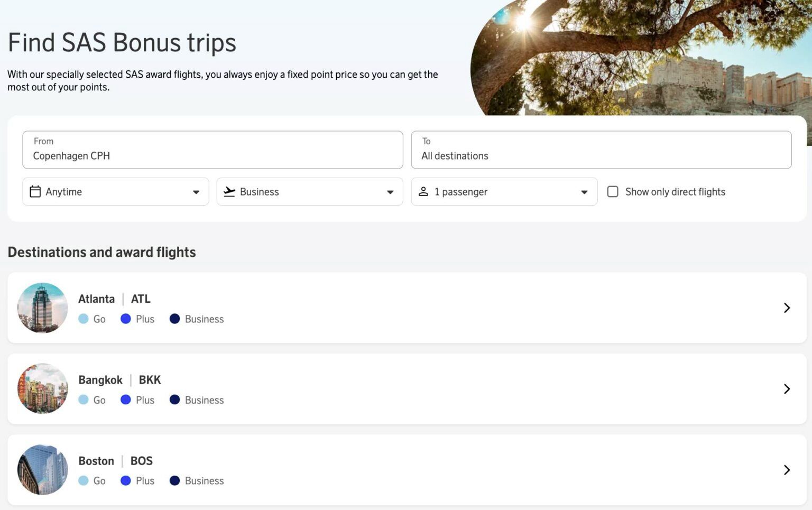Viewport: 812px width, 510px height.
Task: Click the airplane takeoff icon beside Business
Action: (229, 191)
